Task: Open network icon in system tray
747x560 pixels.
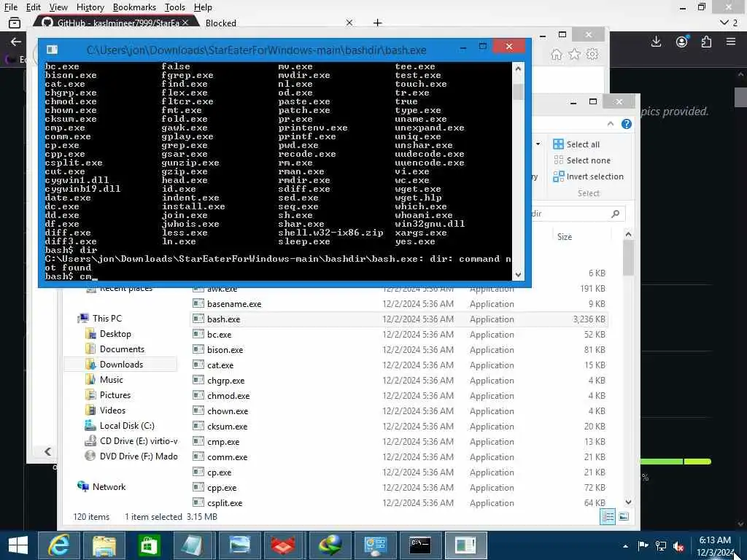Action: coord(661,546)
